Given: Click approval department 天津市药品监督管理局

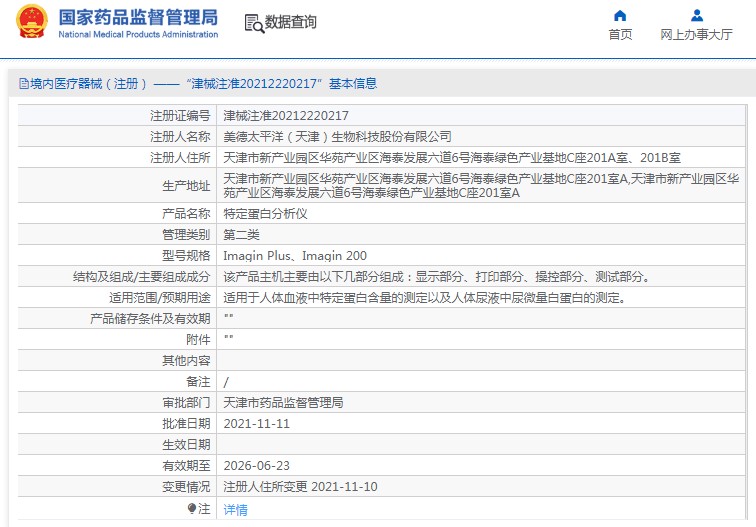Looking at the screenshot, I should pos(283,403).
